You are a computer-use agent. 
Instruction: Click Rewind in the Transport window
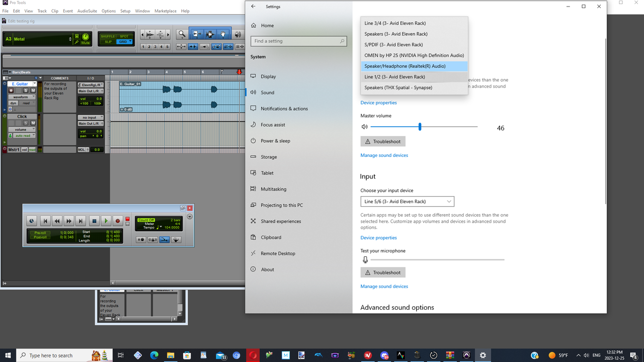57,221
